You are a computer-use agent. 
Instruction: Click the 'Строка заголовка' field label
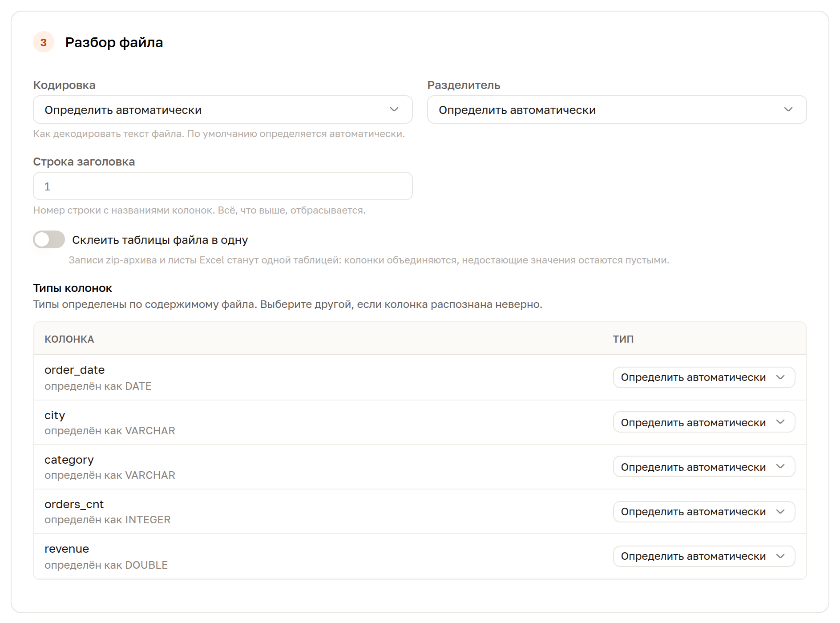(84, 162)
